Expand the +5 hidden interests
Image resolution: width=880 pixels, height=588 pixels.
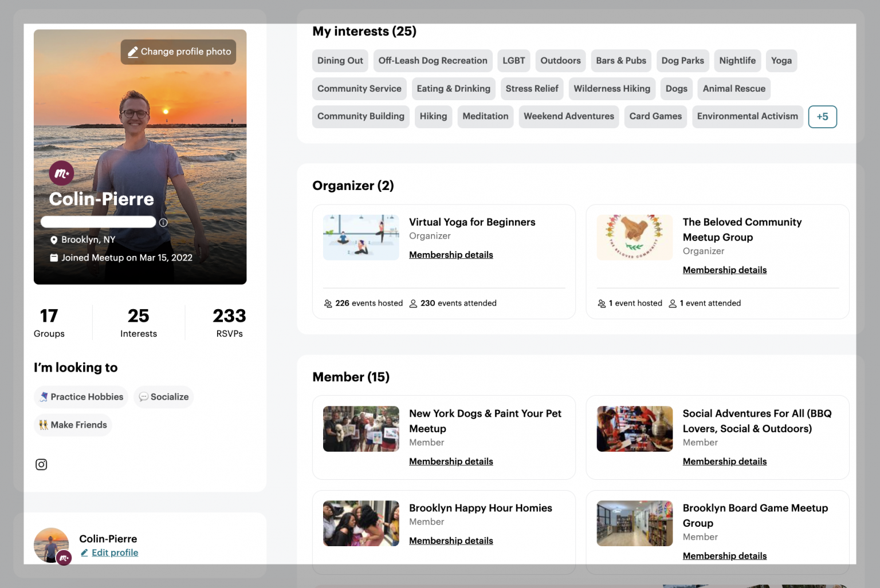(823, 117)
